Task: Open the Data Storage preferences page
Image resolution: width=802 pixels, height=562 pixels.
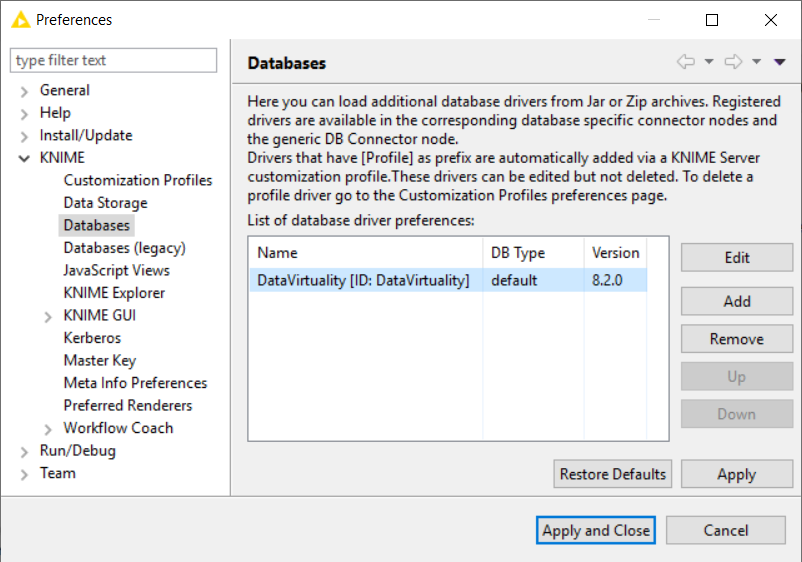Action: pos(105,203)
